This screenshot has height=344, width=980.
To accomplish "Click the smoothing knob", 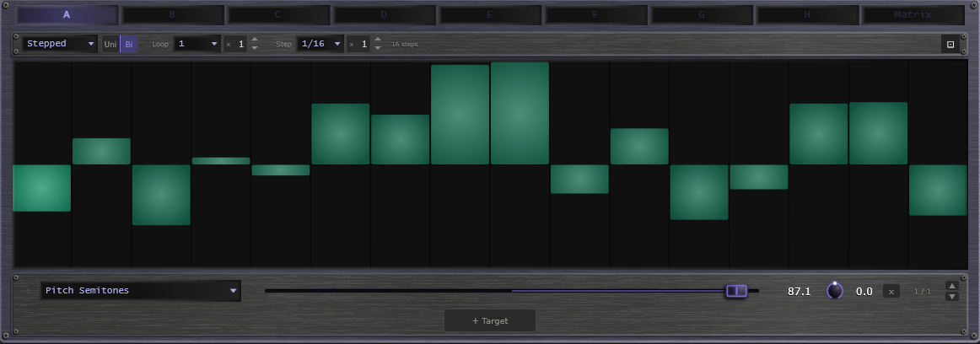I will click(x=834, y=291).
